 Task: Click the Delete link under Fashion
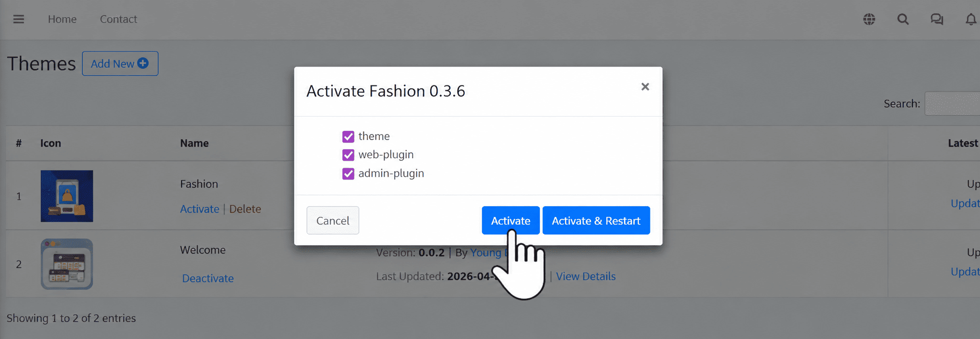[245, 209]
